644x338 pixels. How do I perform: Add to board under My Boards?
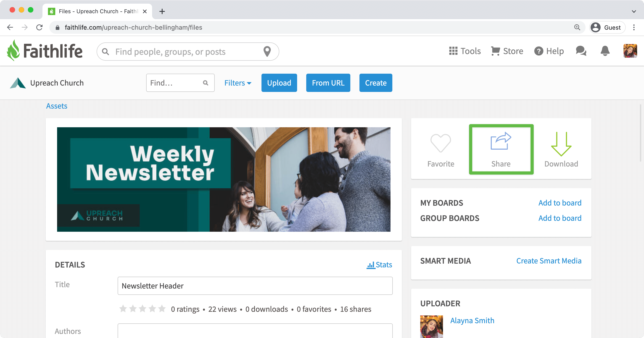pos(560,203)
